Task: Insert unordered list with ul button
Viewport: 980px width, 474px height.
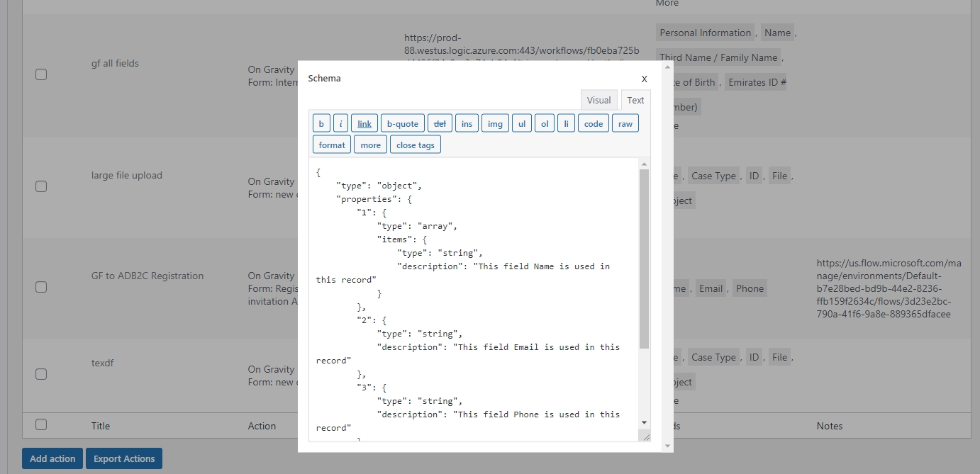Action: click(x=522, y=123)
